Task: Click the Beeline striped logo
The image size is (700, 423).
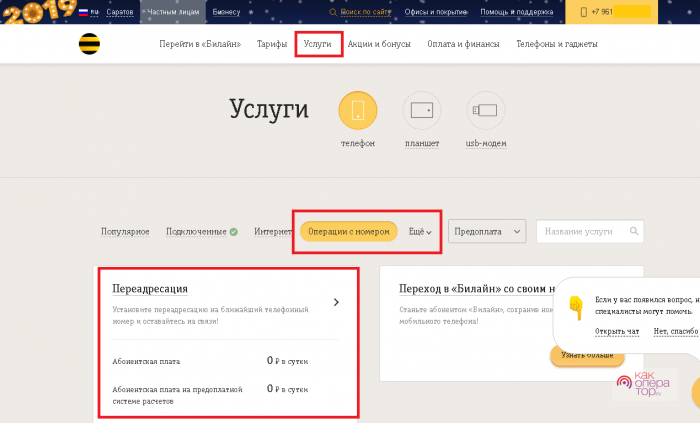Action: point(89,44)
